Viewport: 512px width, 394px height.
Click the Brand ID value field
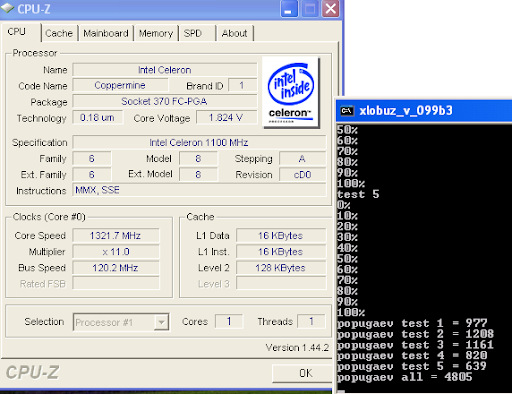click(x=242, y=85)
